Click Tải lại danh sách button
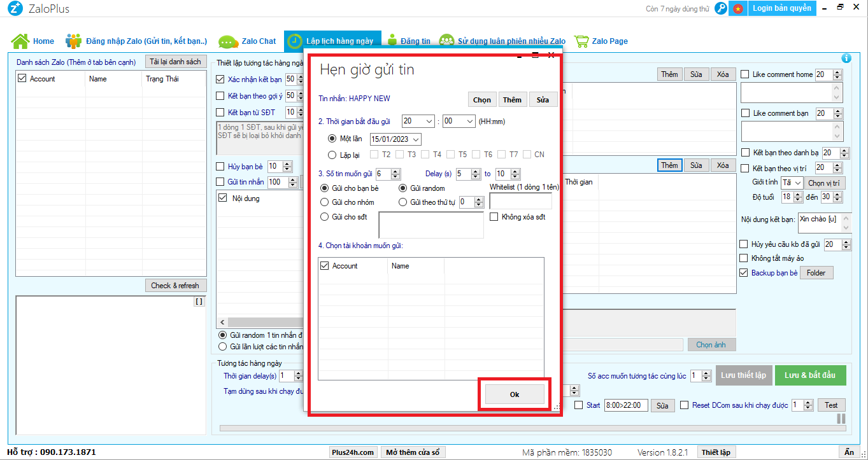 coord(176,62)
